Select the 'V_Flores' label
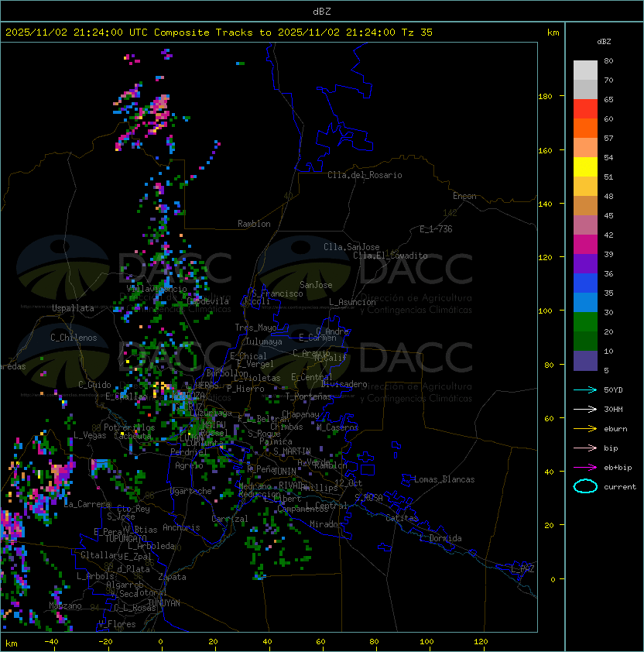 click(117, 624)
